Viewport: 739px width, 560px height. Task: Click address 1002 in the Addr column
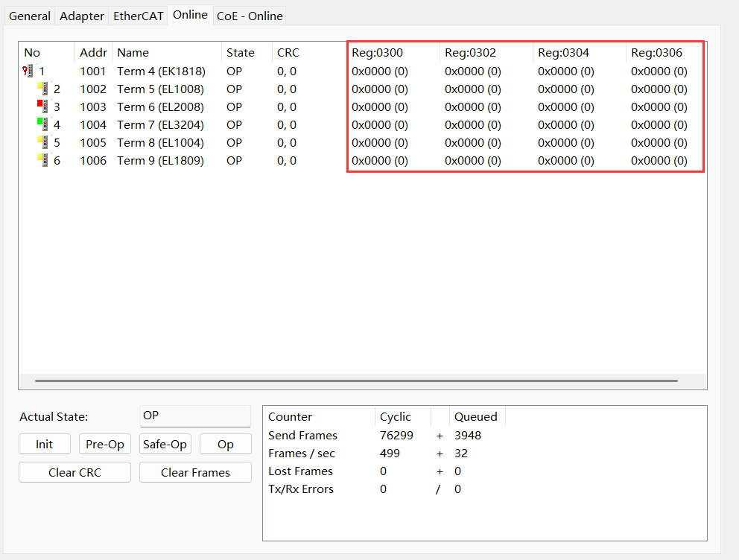[x=93, y=89]
